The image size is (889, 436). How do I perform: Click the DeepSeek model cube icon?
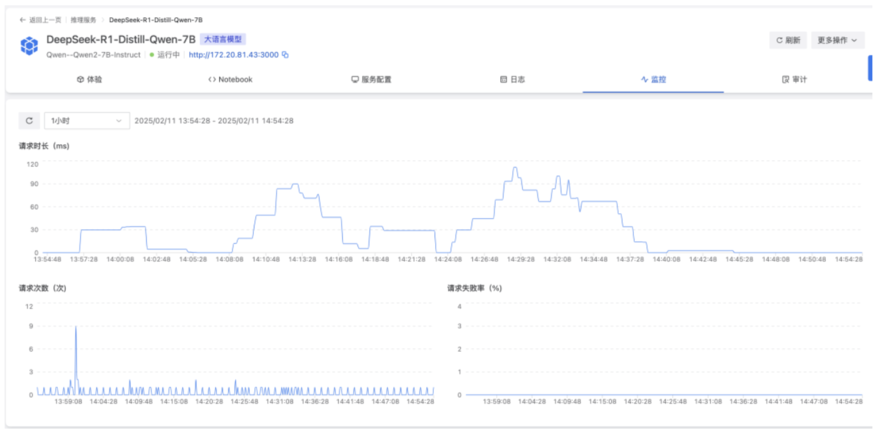[x=29, y=46]
